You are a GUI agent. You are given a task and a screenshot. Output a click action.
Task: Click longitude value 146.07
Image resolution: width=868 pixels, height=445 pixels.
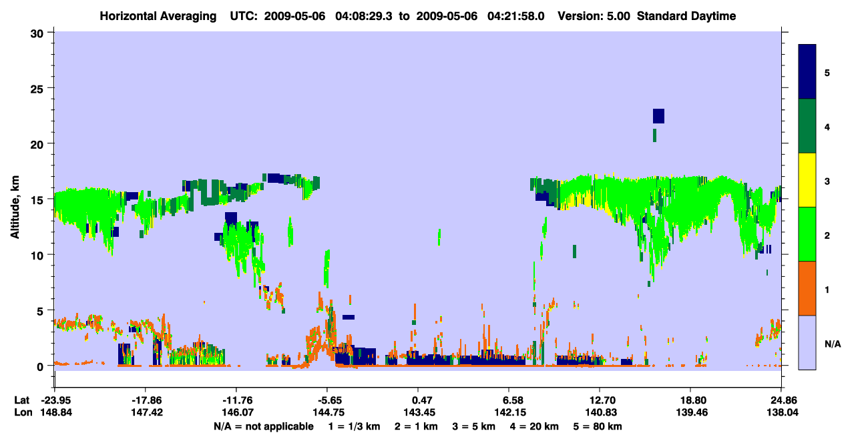point(236,412)
